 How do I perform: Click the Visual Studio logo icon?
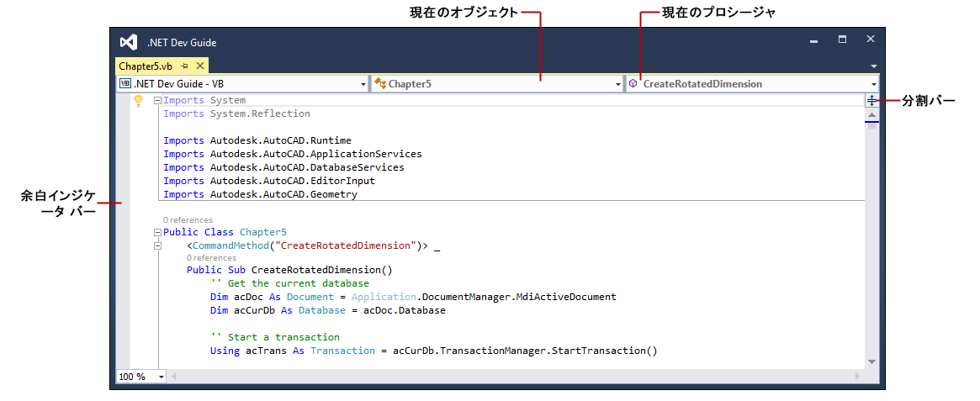click(128, 43)
